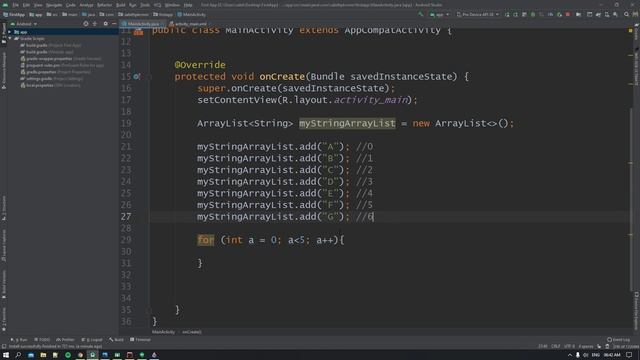640x360 pixels.
Task: Click the Debug app bug icon
Action: coord(533,14)
